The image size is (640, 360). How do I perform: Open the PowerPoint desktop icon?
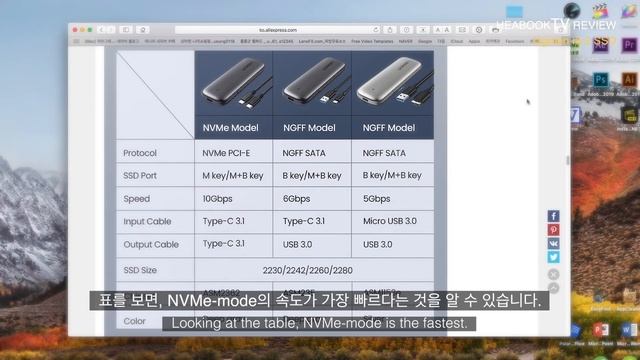tap(600, 330)
